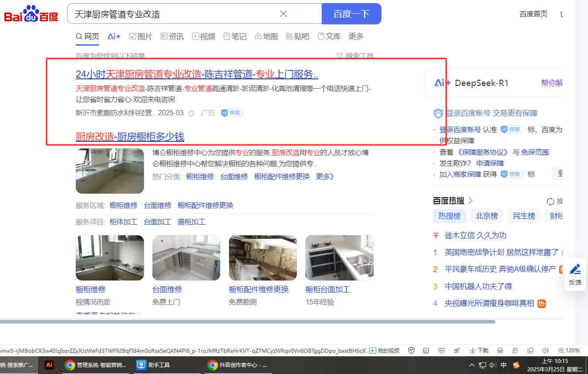Select the 北京榜 tab

tap(487, 216)
